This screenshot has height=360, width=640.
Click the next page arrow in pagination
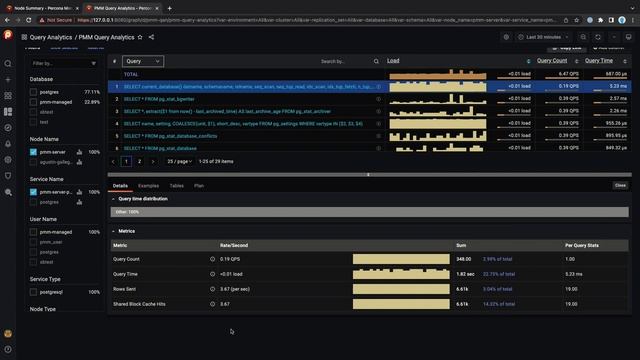(x=153, y=162)
